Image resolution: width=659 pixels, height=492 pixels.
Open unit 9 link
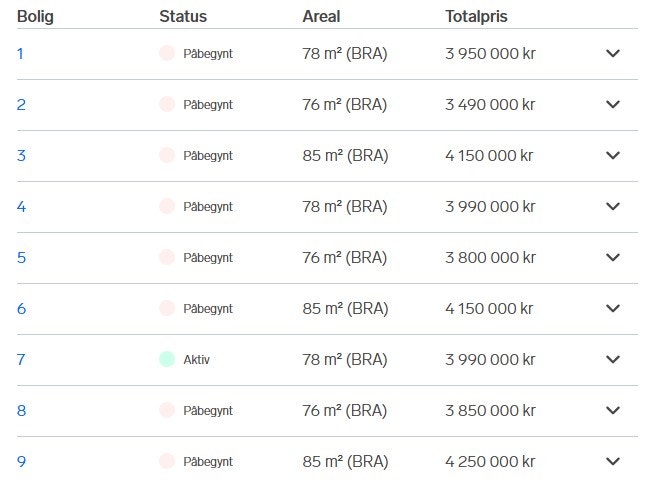click(21, 462)
